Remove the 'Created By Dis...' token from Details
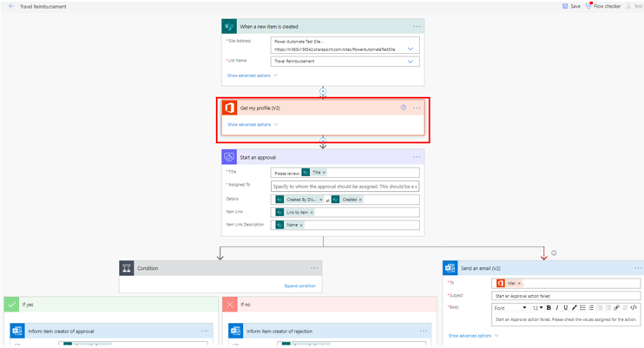 pos(321,200)
